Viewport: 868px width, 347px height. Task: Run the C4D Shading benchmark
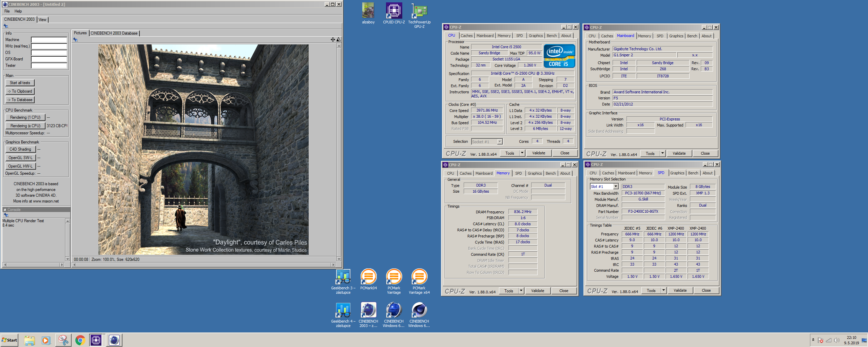pos(20,149)
